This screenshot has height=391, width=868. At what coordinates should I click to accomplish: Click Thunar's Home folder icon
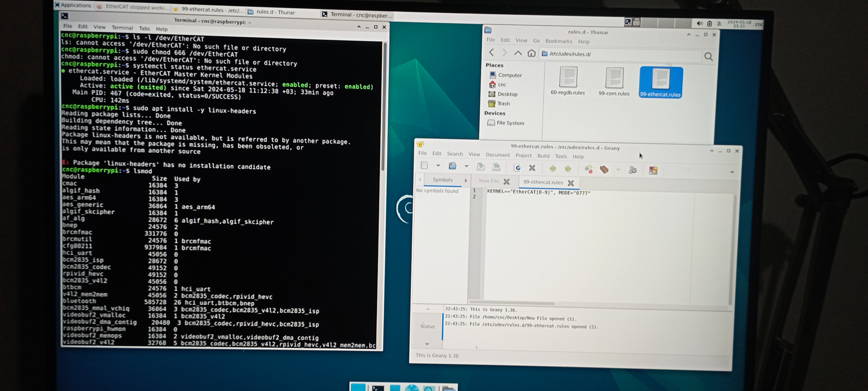coord(531,53)
